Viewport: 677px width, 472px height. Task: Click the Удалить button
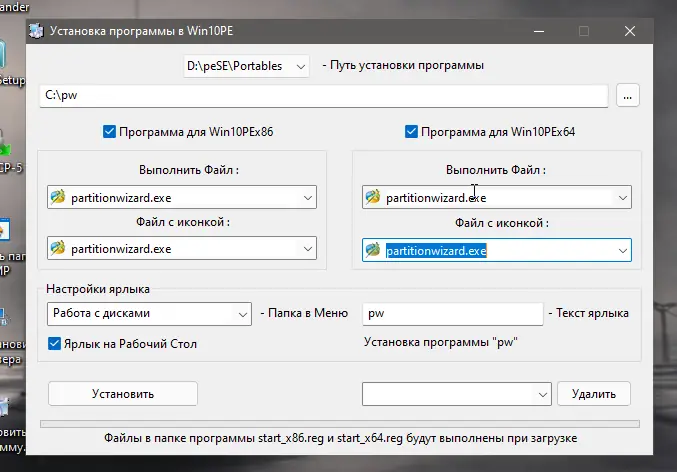click(x=594, y=394)
